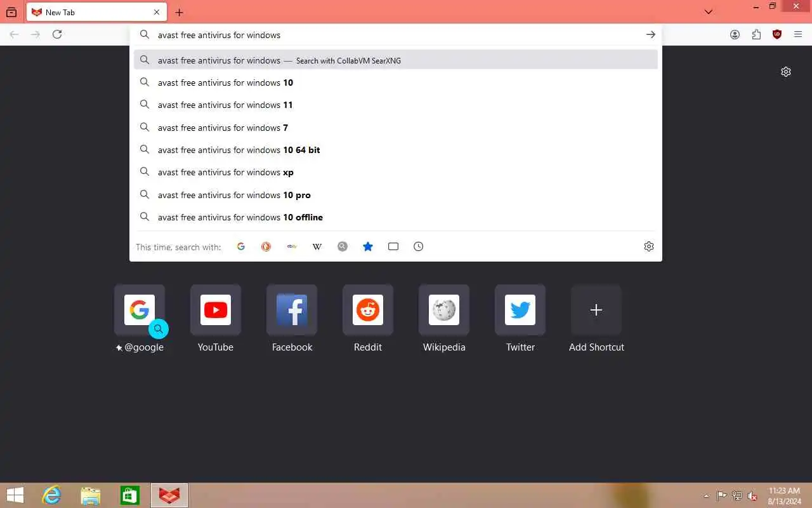Screen dimensions: 812x508
Task: Open the account profile icon
Action: tap(735, 35)
